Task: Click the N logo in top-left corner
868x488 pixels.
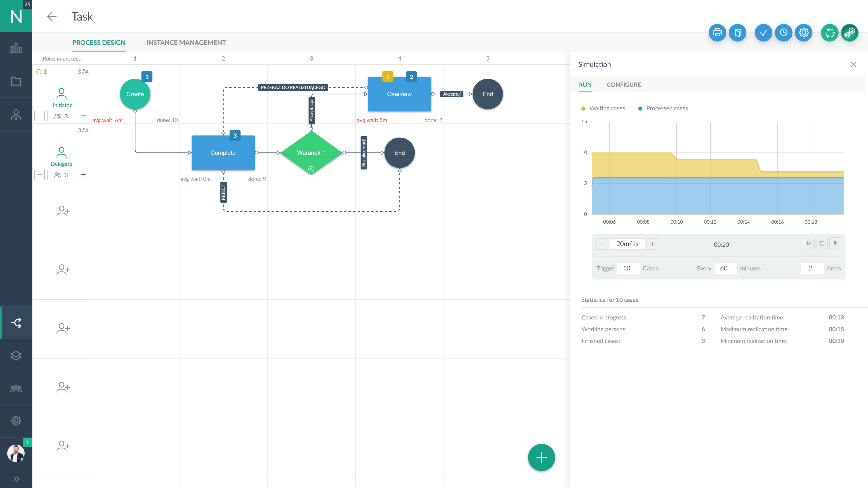Action: (x=16, y=16)
